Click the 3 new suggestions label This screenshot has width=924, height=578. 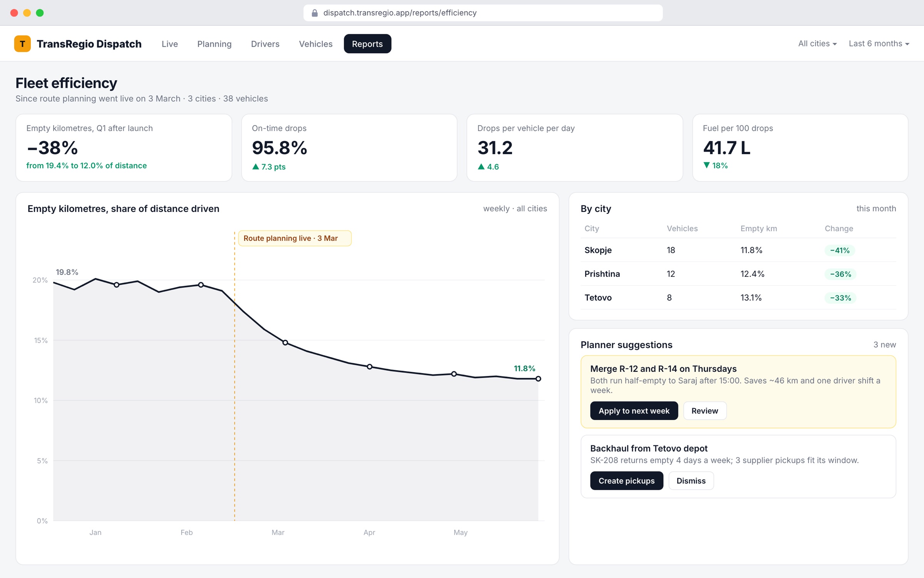pyautogui.click(x=884, y=345)
